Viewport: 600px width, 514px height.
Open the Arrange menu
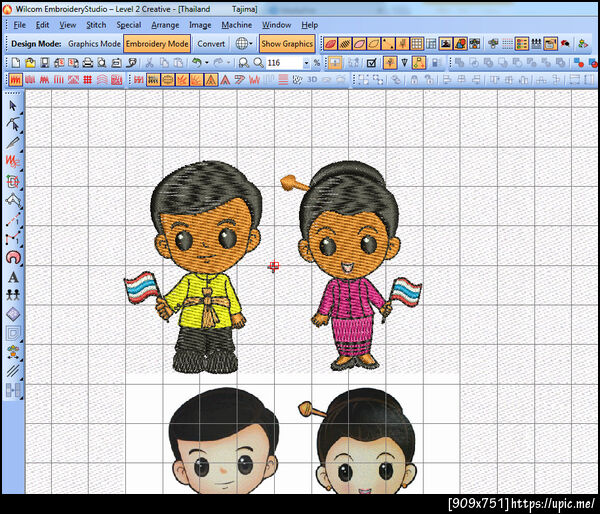[x=165, y=25]
